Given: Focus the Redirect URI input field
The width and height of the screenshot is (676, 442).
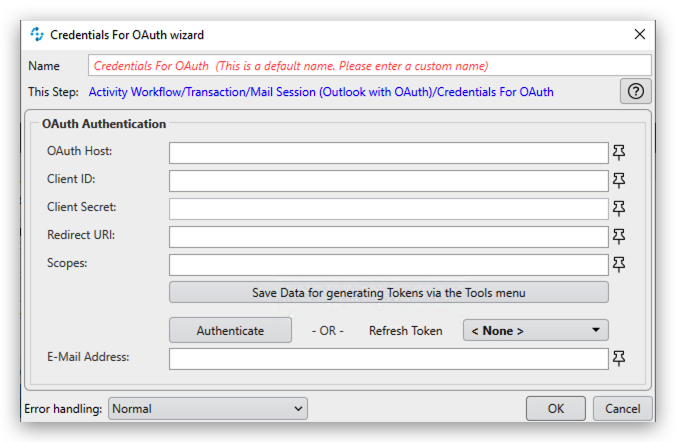Looking at the screenshot, I should 388,237.
